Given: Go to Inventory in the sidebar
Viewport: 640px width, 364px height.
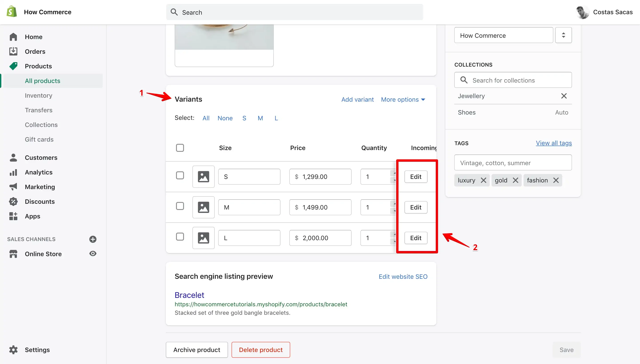Looking at the screenshot, I should pyautogui.click(x=38, y=95).
